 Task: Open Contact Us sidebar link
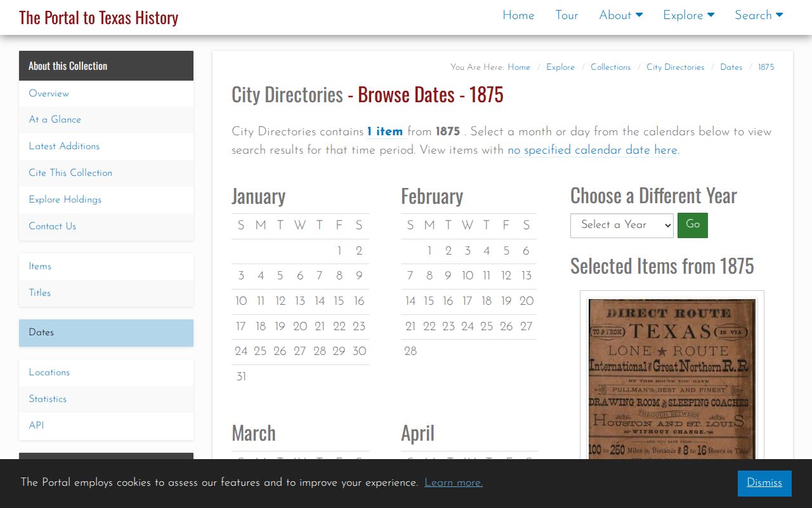pyautogui.click(x=106, y=226)
